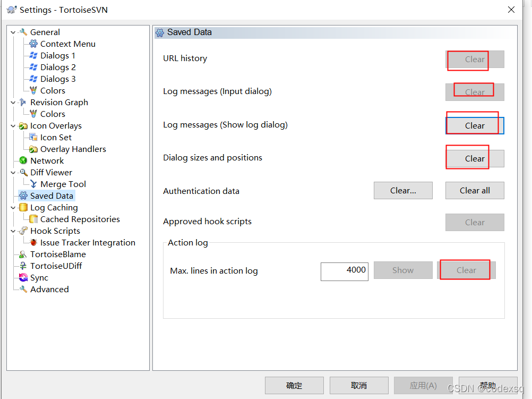This screenshot has height=399, width=532.
Task: Click the TortoiseUDiff icon
Action: 23,266
